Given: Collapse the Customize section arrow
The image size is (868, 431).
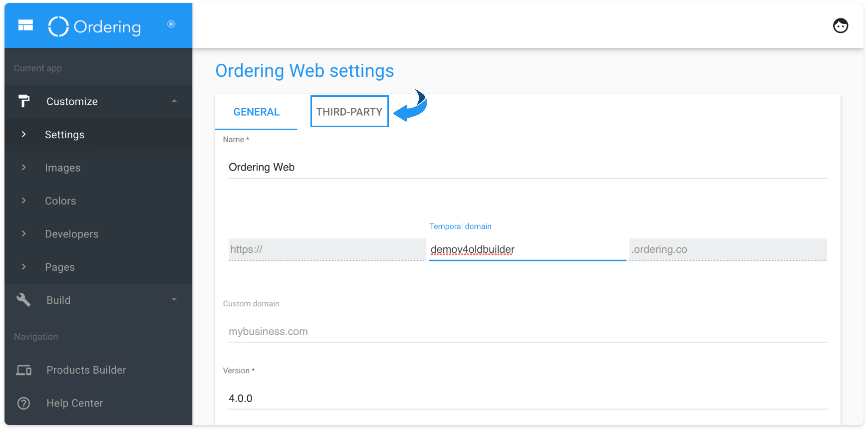Looking at the screenshot, I should [174, 101].
